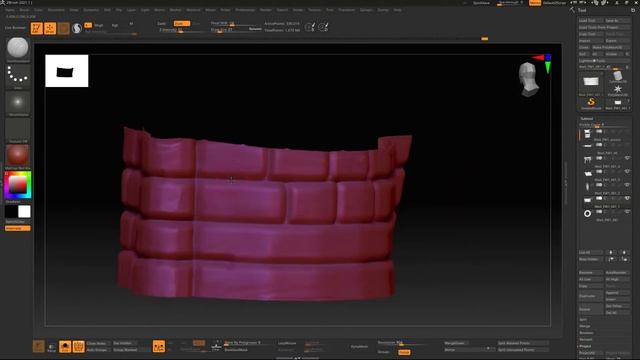This screenshot has height=360, width=640.
Task: Toggle the first orange icon on bottom shelf
Action: click(x=65, y=347)
